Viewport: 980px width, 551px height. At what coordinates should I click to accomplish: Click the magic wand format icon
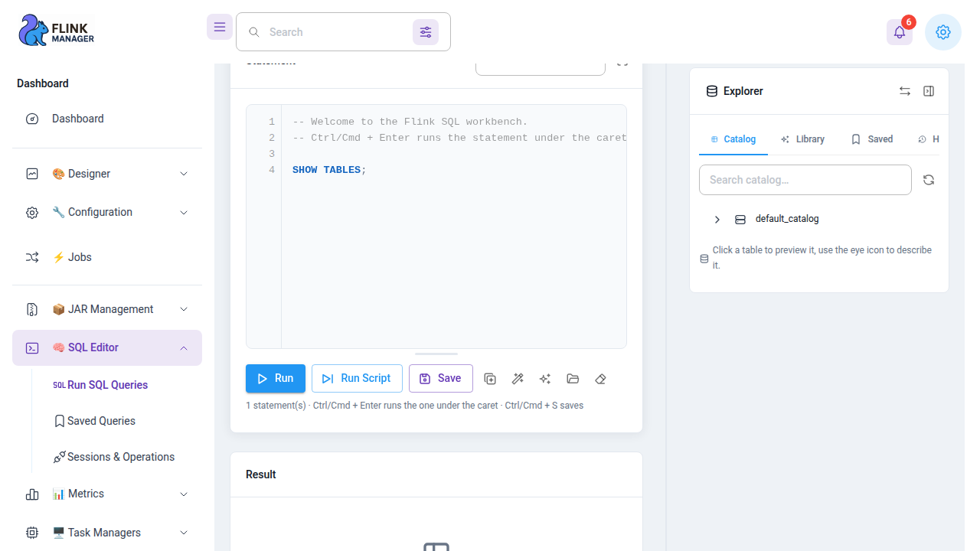tap(518, 379)
